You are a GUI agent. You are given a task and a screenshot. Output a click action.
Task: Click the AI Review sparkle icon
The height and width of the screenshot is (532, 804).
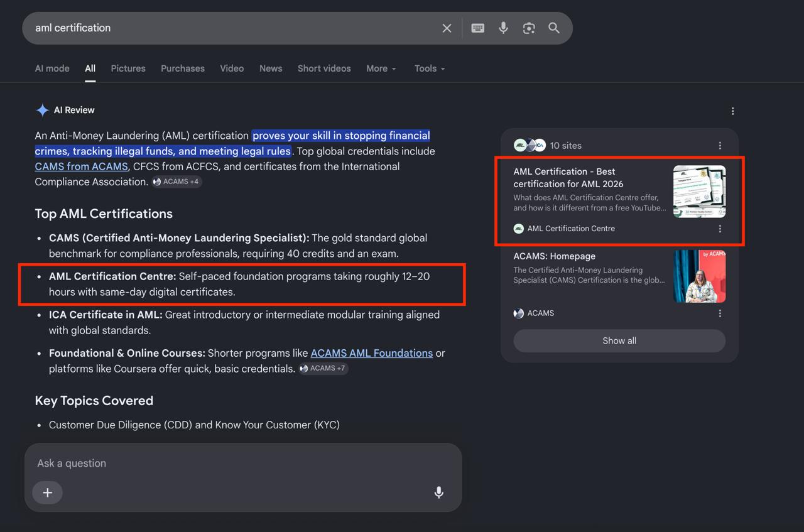pyautogui.click(x=42, y=111)
